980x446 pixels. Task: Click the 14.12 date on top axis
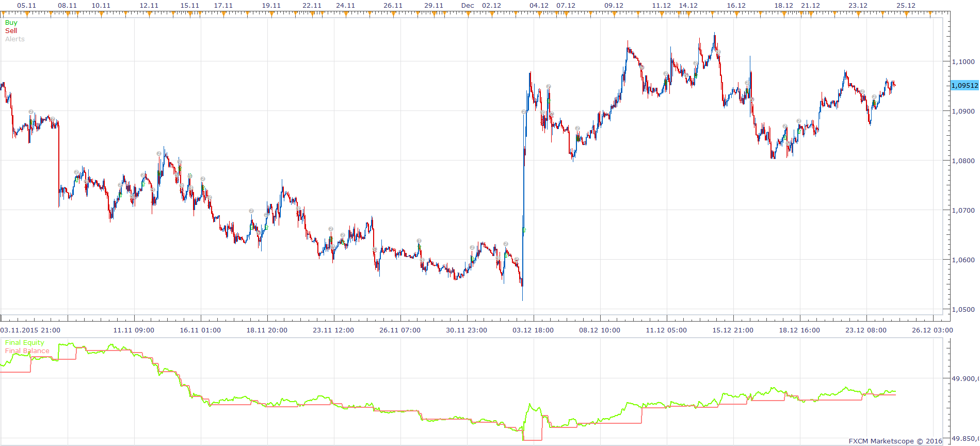click(x=688, y=6)
